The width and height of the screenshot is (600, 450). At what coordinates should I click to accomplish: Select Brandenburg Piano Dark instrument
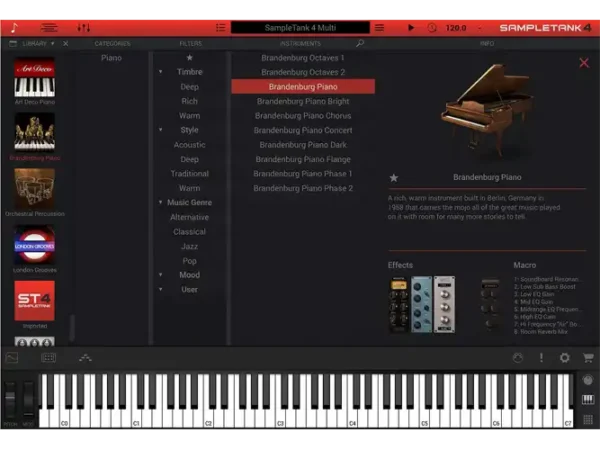click(x=303, y=145)
